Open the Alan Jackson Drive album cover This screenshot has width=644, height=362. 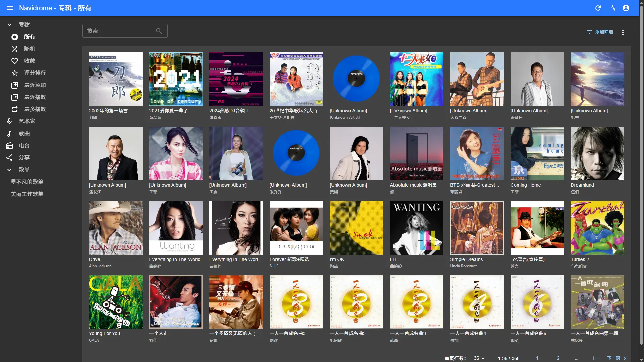[115, 228]
